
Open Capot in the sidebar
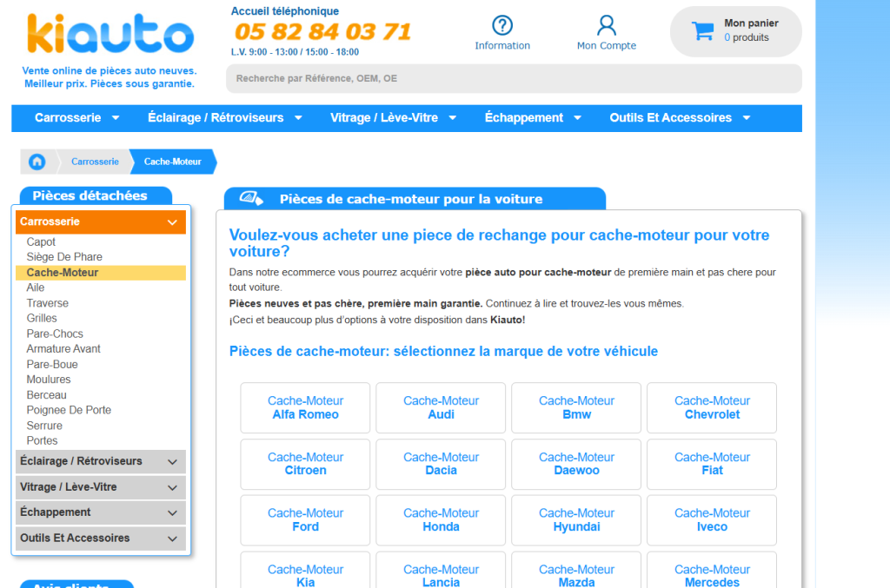(x=41, y=242)
